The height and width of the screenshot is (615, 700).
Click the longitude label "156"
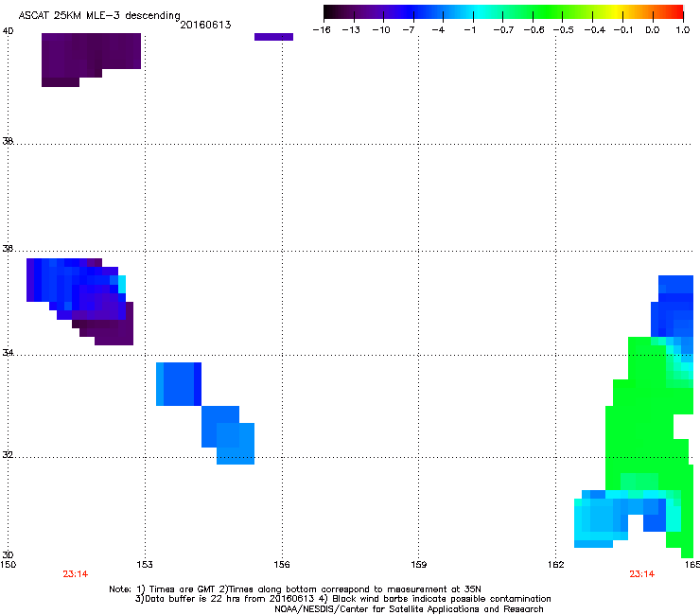pos(282,565)
